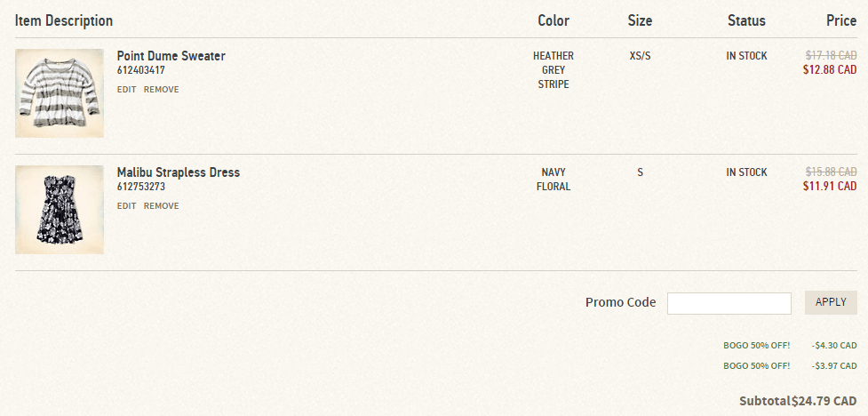Select the sweater item number 612403417
This screenshot has width=868, height=416.
140,70
